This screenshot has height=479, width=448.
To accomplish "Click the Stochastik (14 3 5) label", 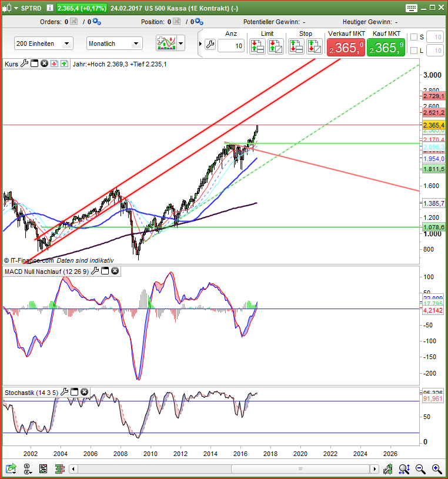I will [31, 393].
